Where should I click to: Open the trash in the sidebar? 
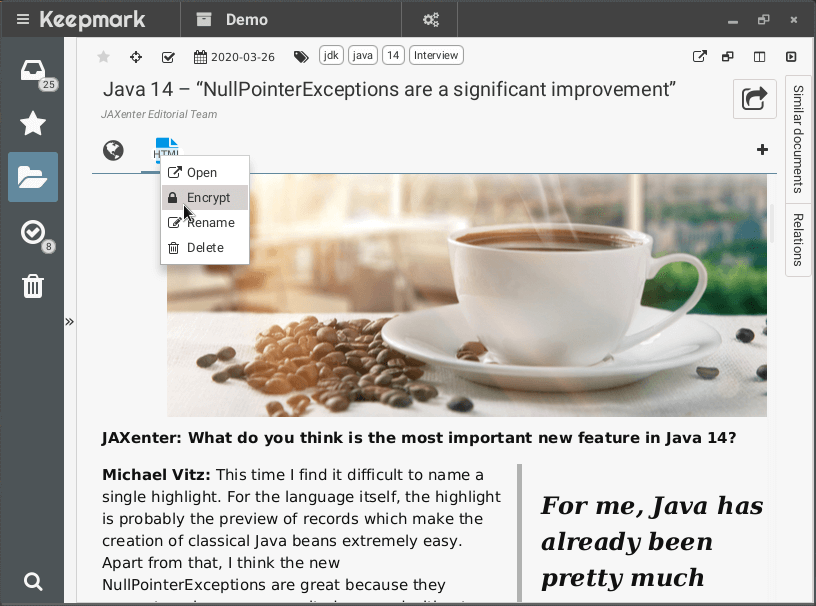click(33, 287)
